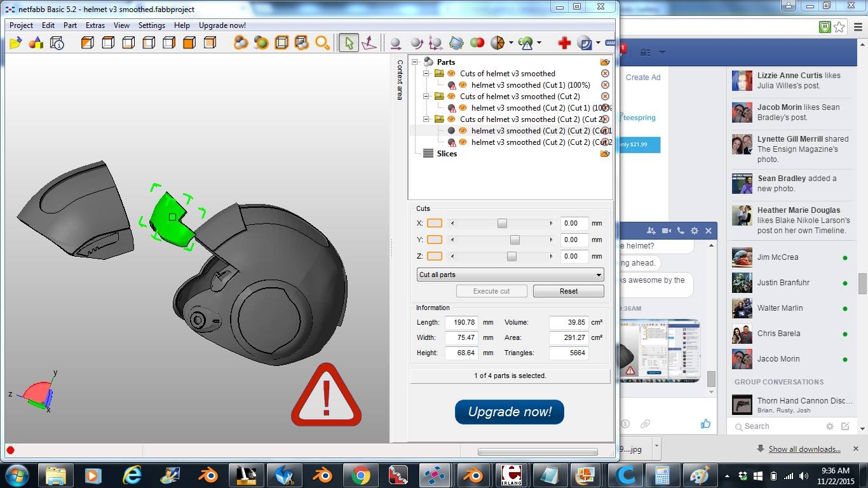868x488 pixels.
Task: Collapse 'Cuts of helmet v3 smoothed (Cut 2) (Cut 2)' group
Action: [x=427, y=119]
